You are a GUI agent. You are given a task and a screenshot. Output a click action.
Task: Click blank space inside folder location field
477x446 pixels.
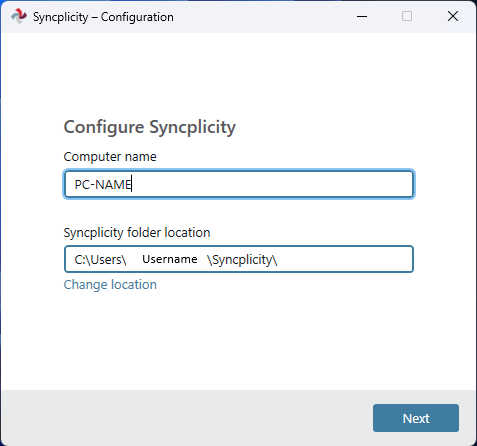point(345,259)
